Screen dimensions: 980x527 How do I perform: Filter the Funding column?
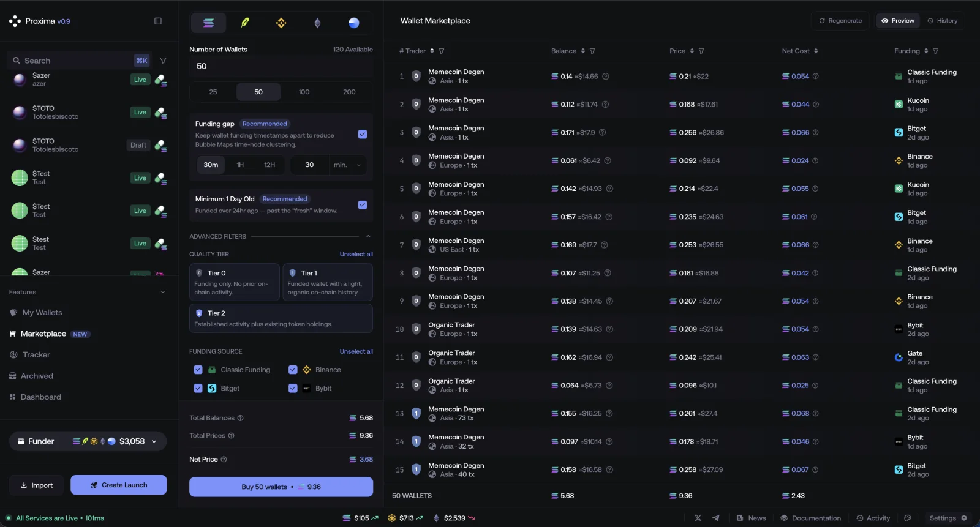(x=935, y=51)
